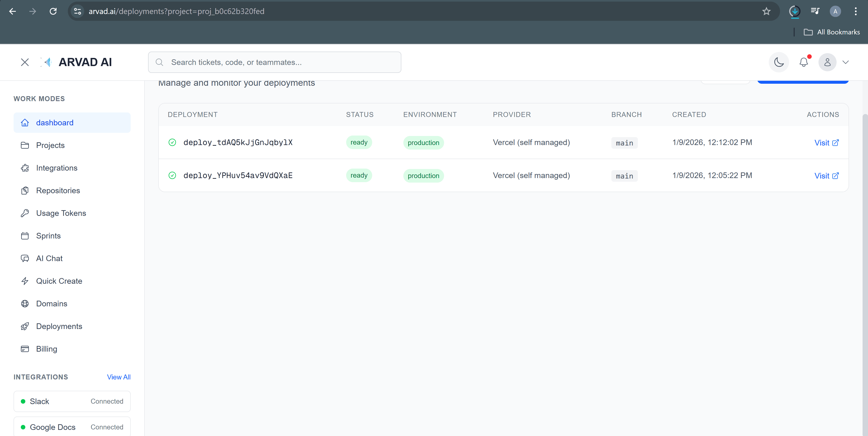Open the Deployments rocket item
868x436 pixels.
click(59, 326)
